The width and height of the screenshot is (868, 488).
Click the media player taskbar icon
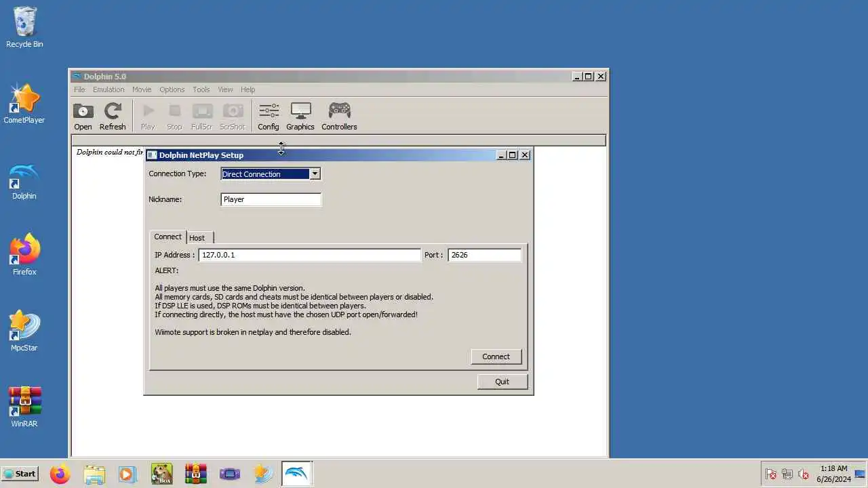[x=127, y=474]
